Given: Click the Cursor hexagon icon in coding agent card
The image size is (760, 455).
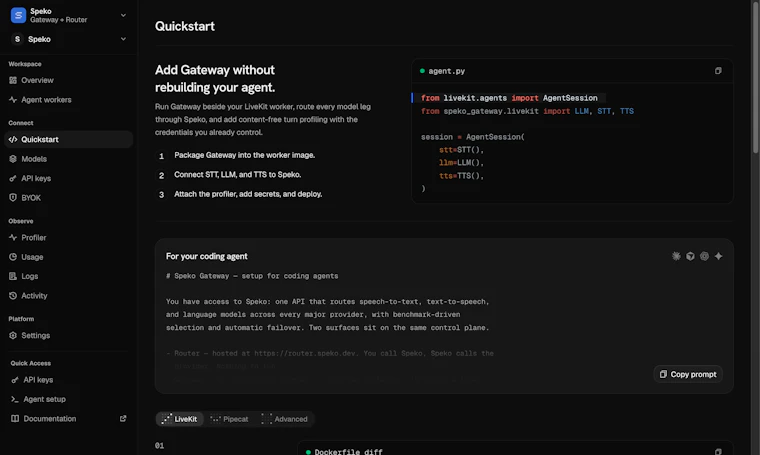Looking at the screenshot, I should [690, 256].
